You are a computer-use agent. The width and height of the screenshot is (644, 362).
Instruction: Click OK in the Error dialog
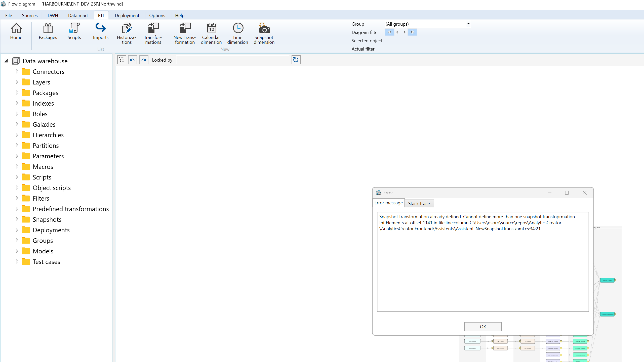coord(483,327)
